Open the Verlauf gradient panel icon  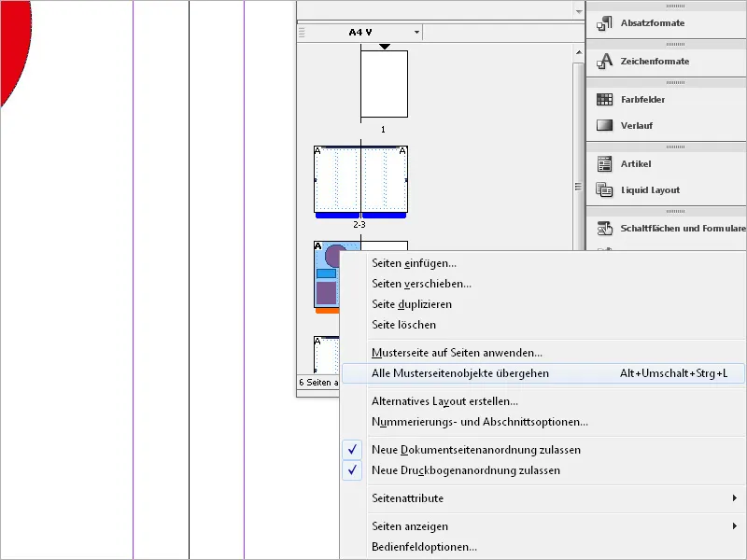pos(604,125)
